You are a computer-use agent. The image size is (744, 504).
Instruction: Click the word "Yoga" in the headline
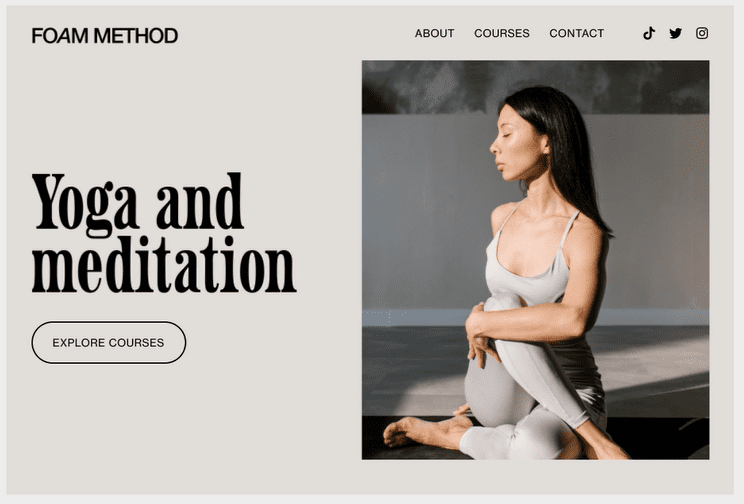click(85, 205)
